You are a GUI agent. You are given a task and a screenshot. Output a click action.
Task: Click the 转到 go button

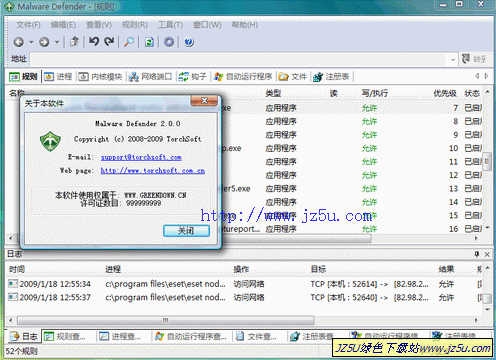point(474,59)
